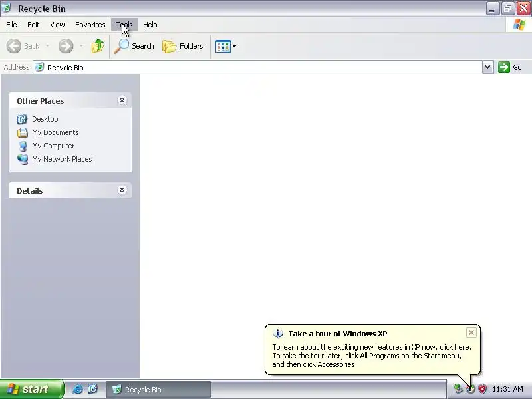The width and height of the screenshot is (532, 399).
Task: Click the Forward navigation arrow icon
Action: click(x=66, y=46)
